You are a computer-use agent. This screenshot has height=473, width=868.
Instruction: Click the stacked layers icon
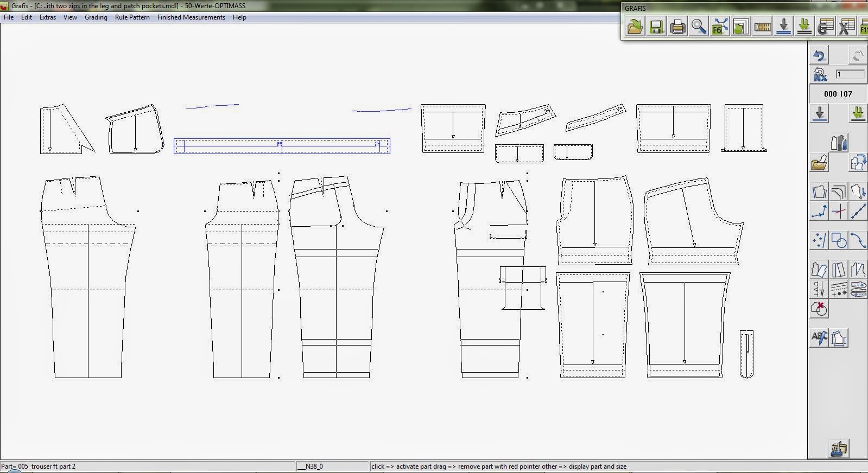click(858, 289)
